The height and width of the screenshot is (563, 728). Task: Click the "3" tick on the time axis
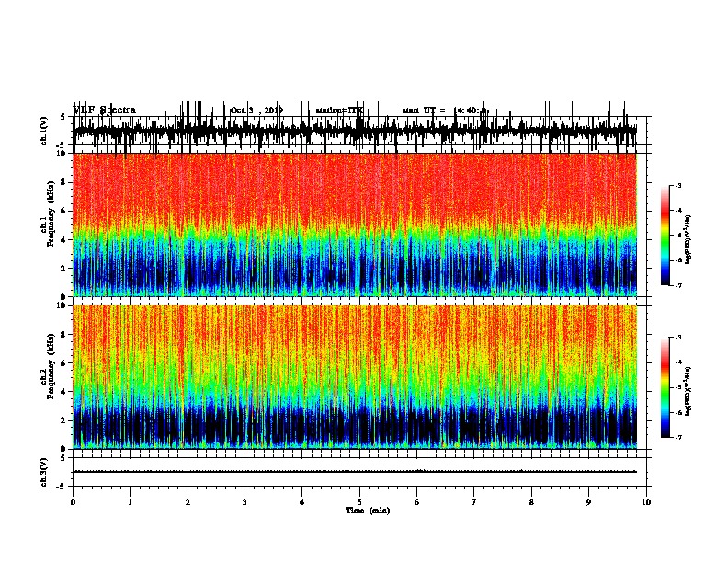245,502
